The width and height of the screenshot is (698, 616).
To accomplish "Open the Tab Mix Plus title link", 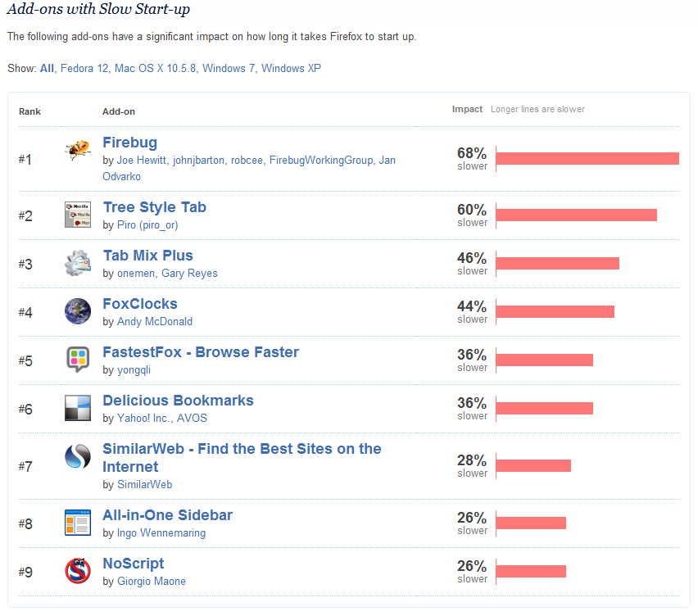I will [147, 256].
